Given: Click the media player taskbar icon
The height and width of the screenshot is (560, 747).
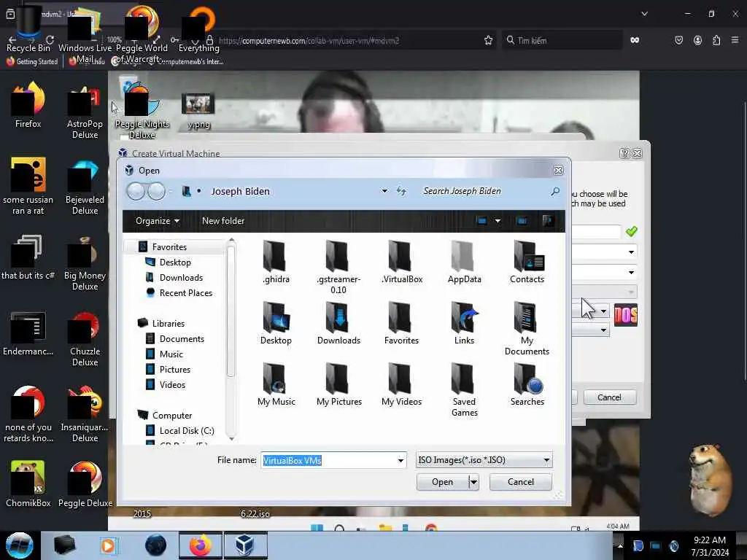Looking at the screenshot, I should tap(108, 545).
